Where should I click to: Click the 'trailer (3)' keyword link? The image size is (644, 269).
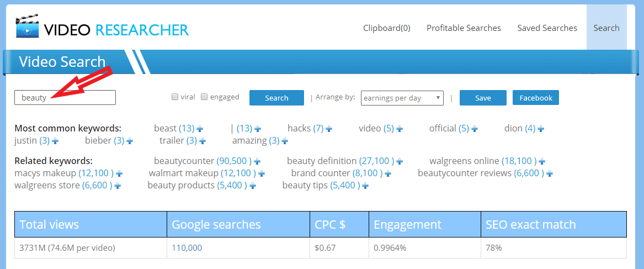[178, 141]
